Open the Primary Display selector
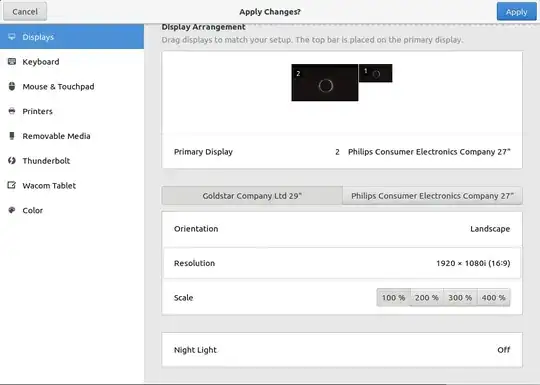 point(342,152)
